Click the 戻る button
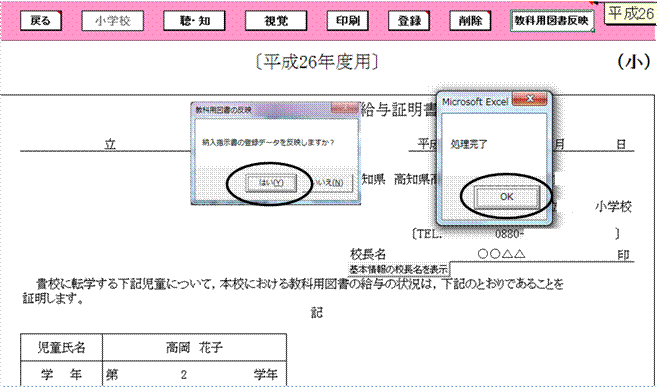This screenshot has height=387, width=657. click(x=41, y=21)
